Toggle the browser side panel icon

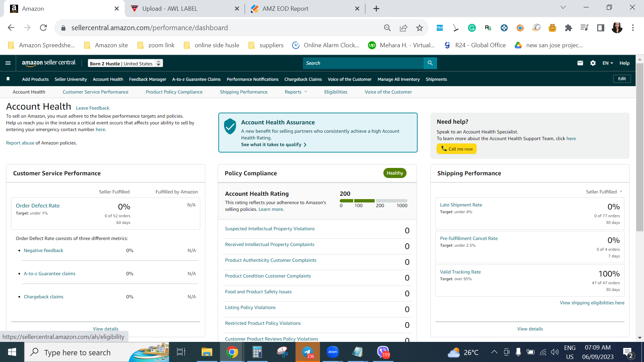tap(601, 28)
